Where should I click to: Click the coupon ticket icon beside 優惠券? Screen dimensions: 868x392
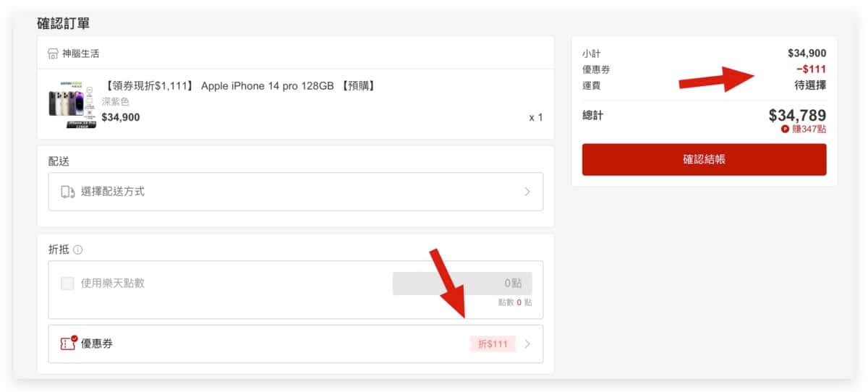[x=69, y=343]
